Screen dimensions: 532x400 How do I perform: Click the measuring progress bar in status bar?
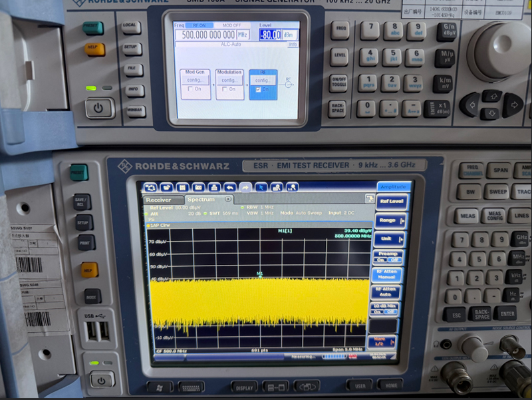[334, 357]
